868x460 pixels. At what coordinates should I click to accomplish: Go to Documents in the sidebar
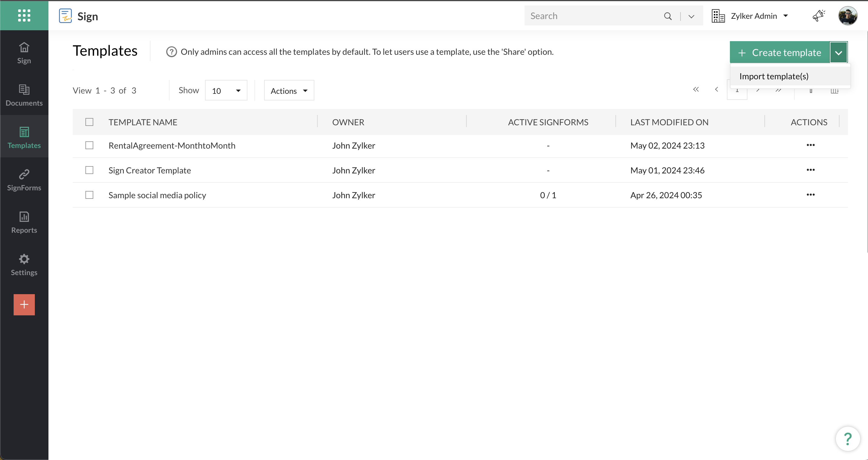coord(24,95)
